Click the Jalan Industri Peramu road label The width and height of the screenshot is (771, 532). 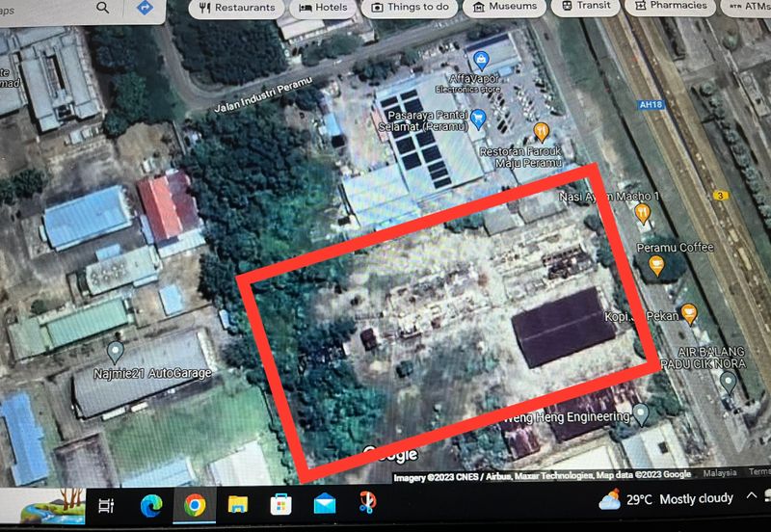click(263, 94)
